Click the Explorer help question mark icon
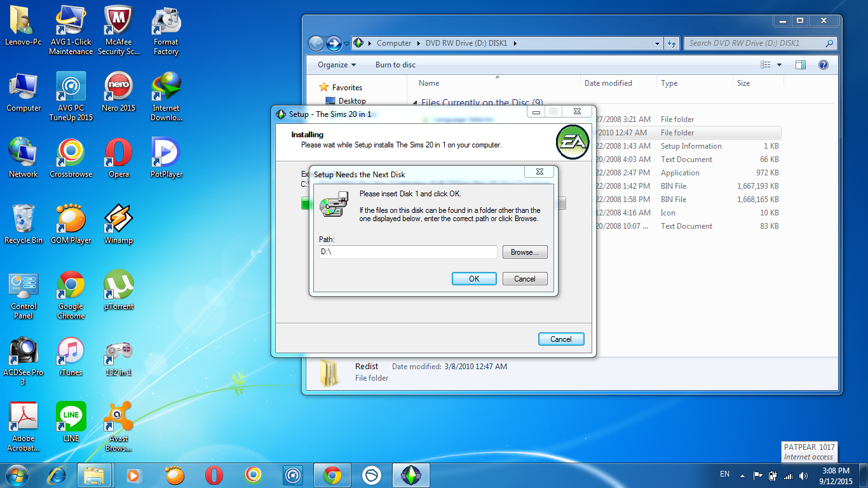This screenshot has height=488, width=868. [824, 65]
